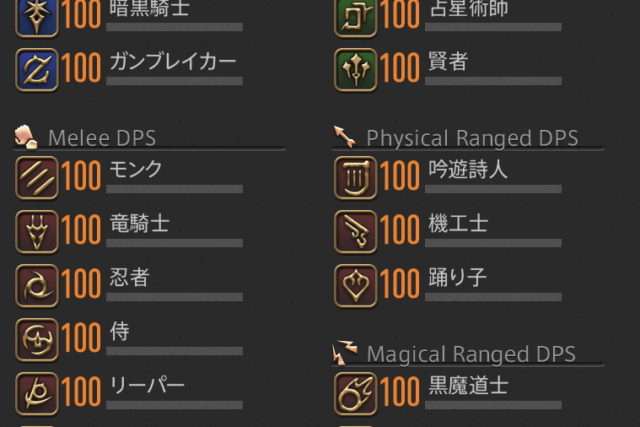
Task: Click the Monk (モンク) job icon
Action: point(37,178)
